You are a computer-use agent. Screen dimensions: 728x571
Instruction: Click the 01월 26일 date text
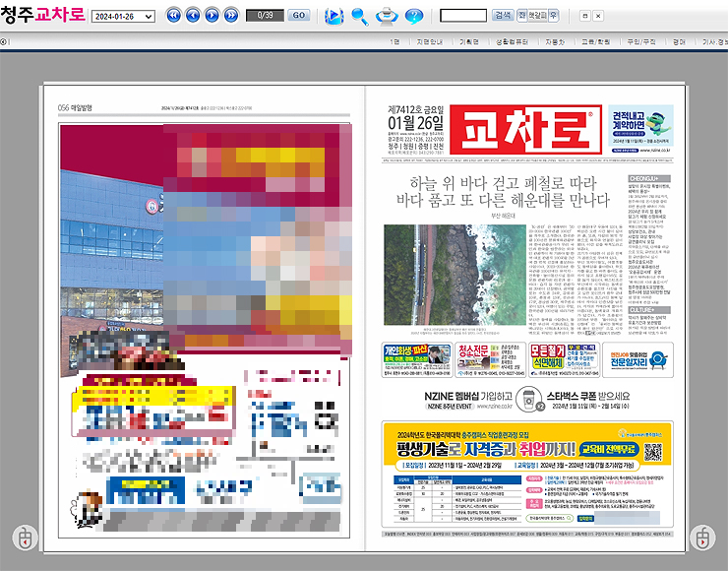[415, 123]
